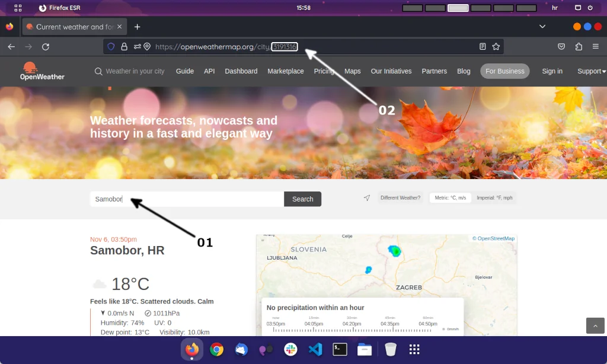Screen dimensions: 607x364
Task: Click the tracking protection shield icon
Action: [x=112, y=46]
